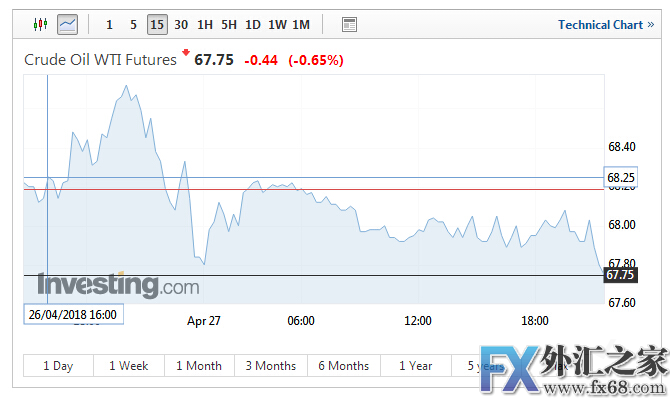This screenshot has height=399, width=670.
Task: Select the 1 minute interval
Action: coord(109,25)
